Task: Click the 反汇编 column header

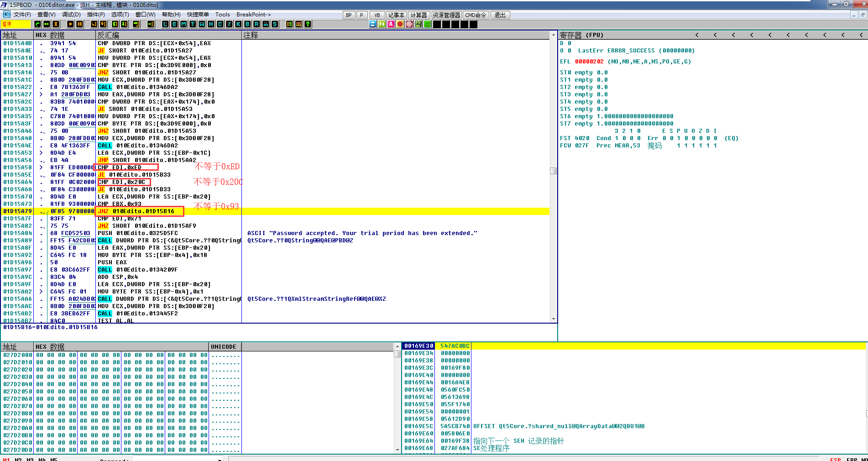Action: point(168,35)
